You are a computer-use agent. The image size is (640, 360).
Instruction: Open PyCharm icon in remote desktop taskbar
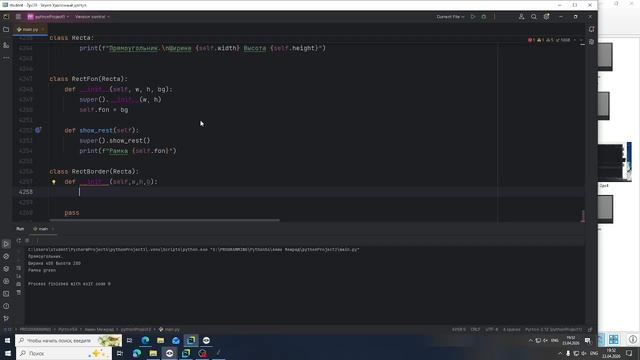click(191, 340)
